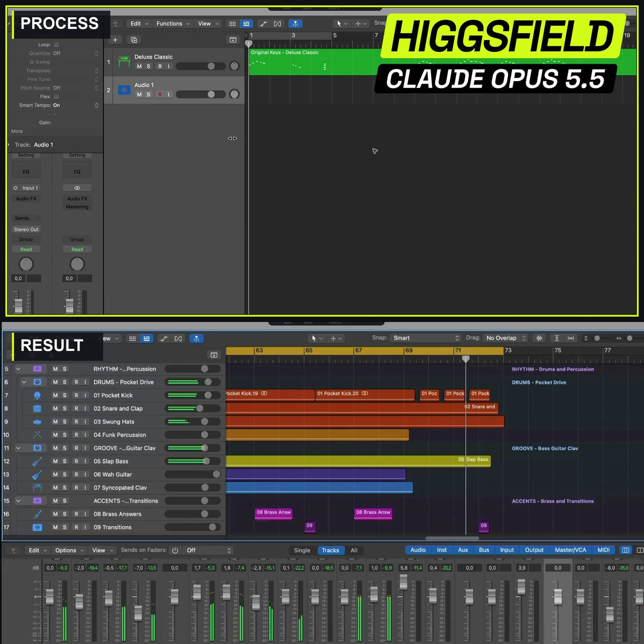Adjust the Audio 1 track pan knob
Screen dimensions: 644x644
pos(234,94)
